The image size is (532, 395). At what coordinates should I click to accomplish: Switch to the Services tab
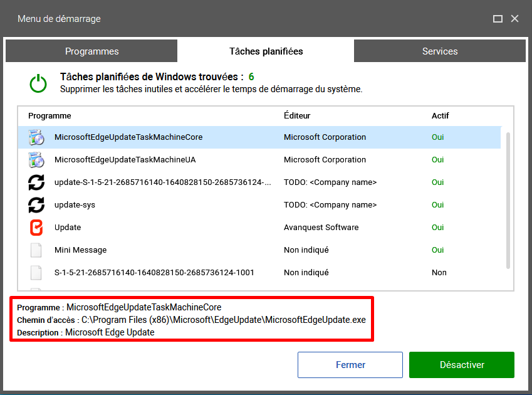point(440,51)
